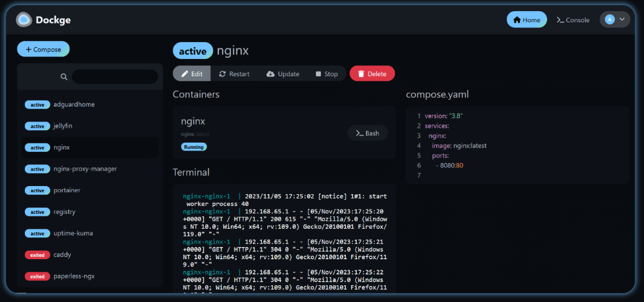Image resolution: width=644 pixels, height=302 pixels.
Task: Click the user avatar icon
Action: pyautogui.click(x=609, y=20)
